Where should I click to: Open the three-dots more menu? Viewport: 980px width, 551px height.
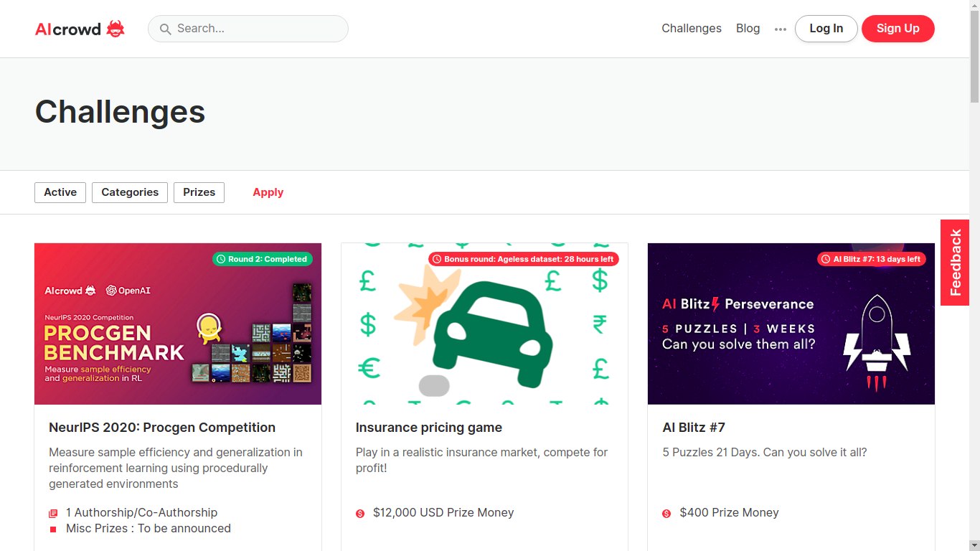(x=781, y=29)
